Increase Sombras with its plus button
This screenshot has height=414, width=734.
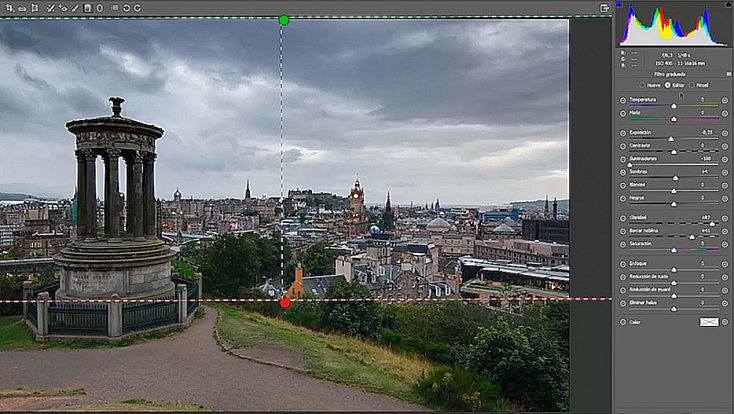(x=725, y=172)
